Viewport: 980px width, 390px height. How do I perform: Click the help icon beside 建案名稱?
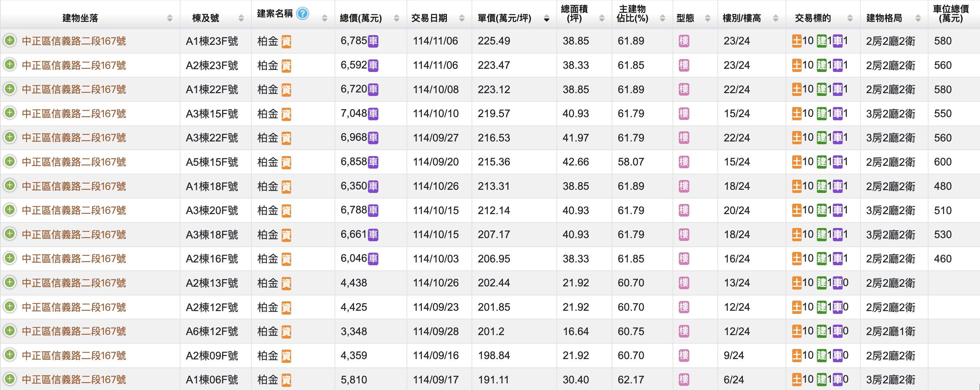[303, 14]
